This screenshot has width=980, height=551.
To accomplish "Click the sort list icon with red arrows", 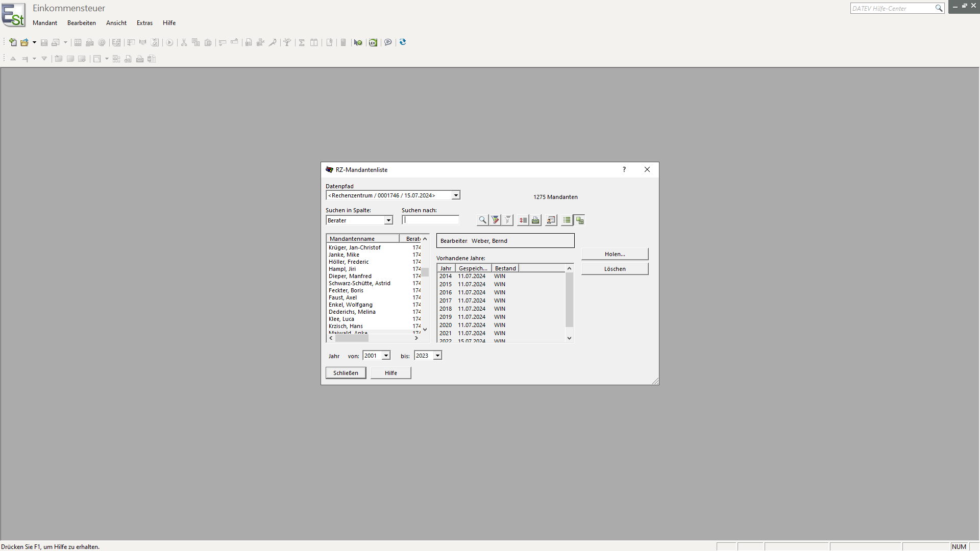I will tap(523, 220).
